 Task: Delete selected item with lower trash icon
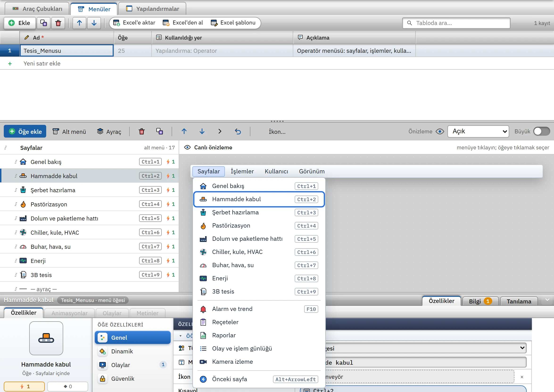coord(142,131)
